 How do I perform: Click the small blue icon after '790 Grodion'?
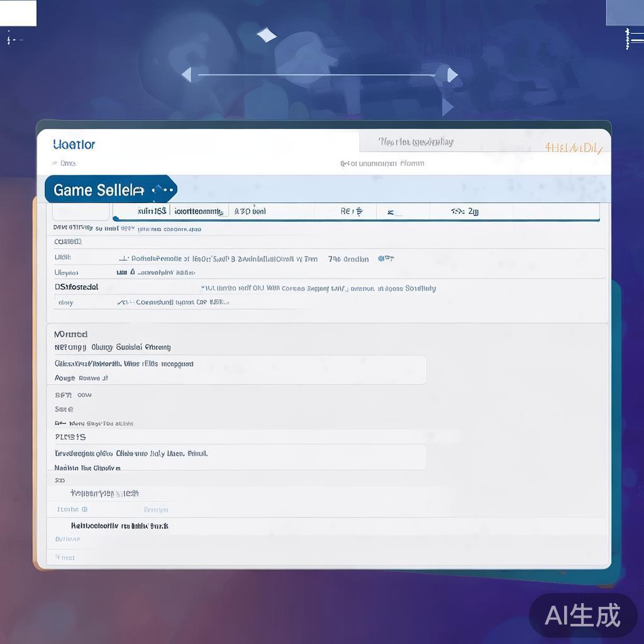tap(386, 258)
